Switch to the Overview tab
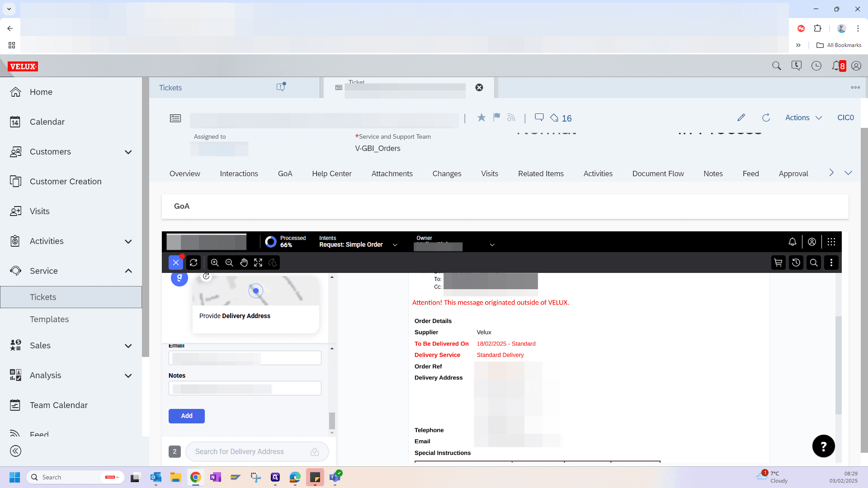This screenshot has width=868, height=488. click(184, 174)
